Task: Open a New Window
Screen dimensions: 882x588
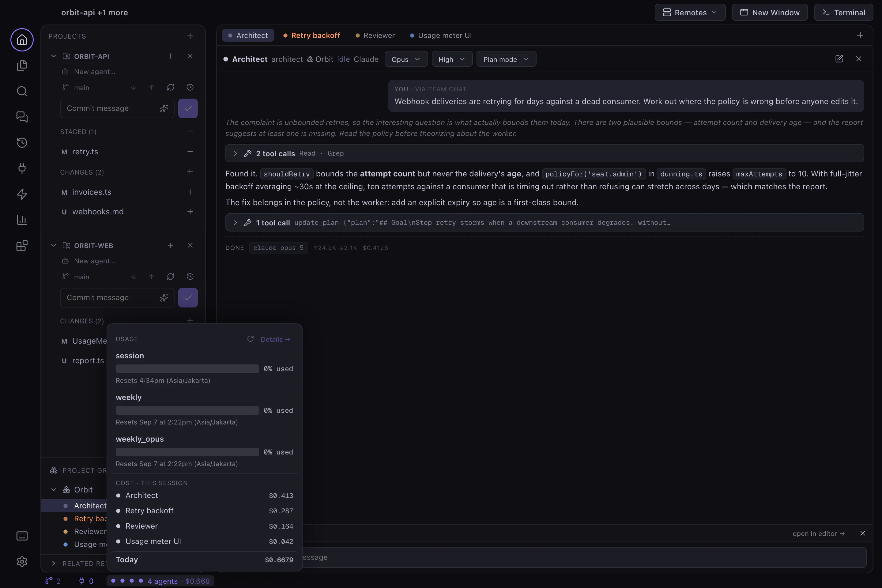Action: (x=770, y=12)
